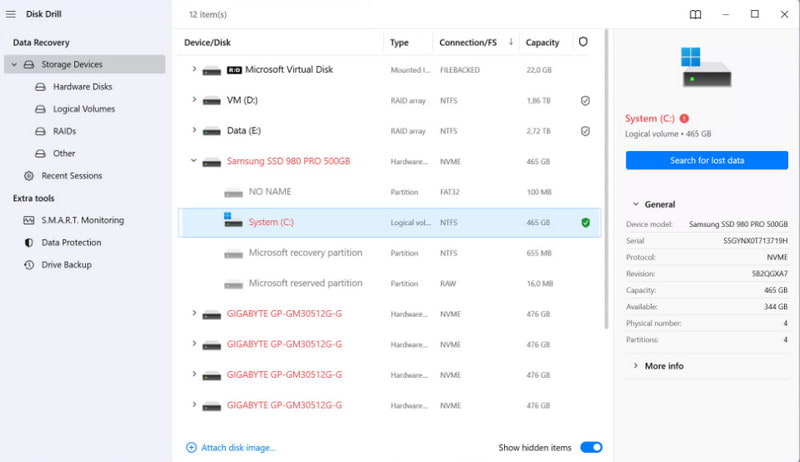Click the shield column header icon
Viewport: 800px width, 462px height.
(x=583, y=42)
